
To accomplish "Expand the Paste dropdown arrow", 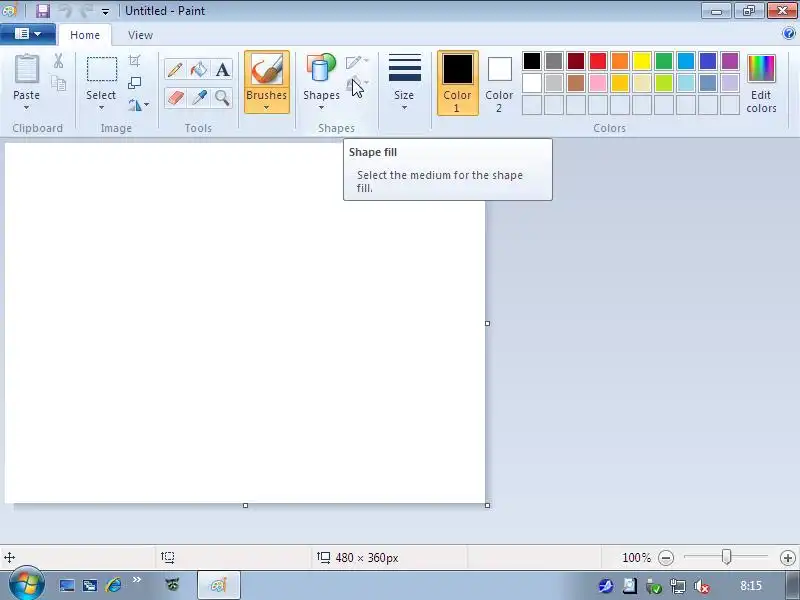I will pyautogui.click(x=27, y=108).
